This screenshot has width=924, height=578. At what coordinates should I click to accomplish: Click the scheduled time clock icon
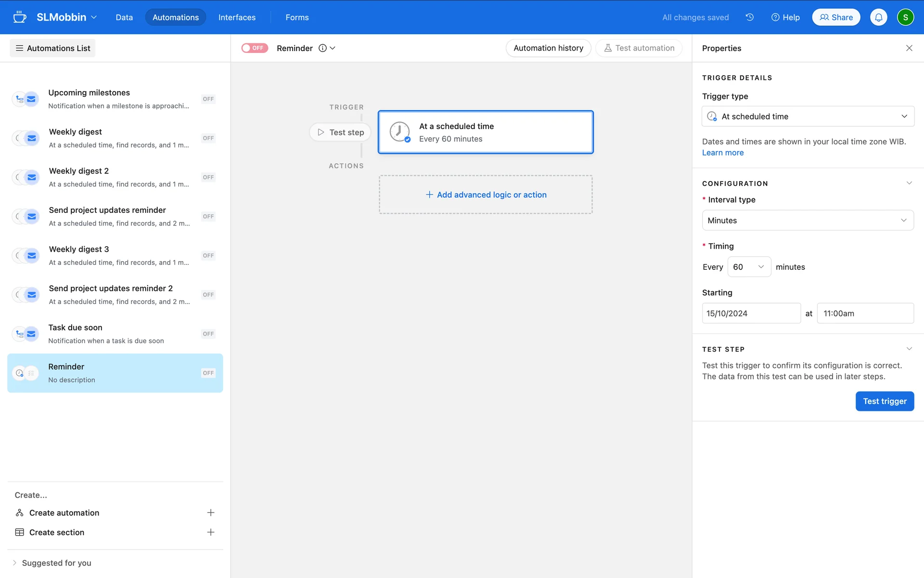pyautogui.click(x=399, y=132)
